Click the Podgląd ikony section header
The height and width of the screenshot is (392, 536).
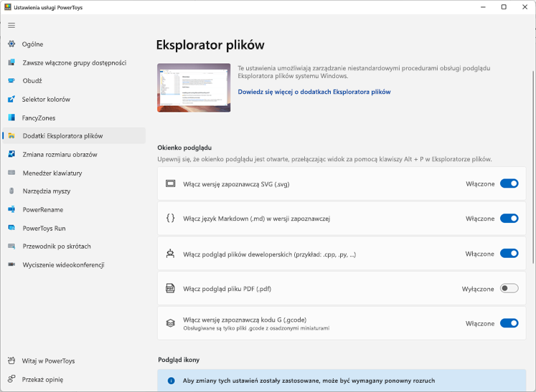point(179,360)
